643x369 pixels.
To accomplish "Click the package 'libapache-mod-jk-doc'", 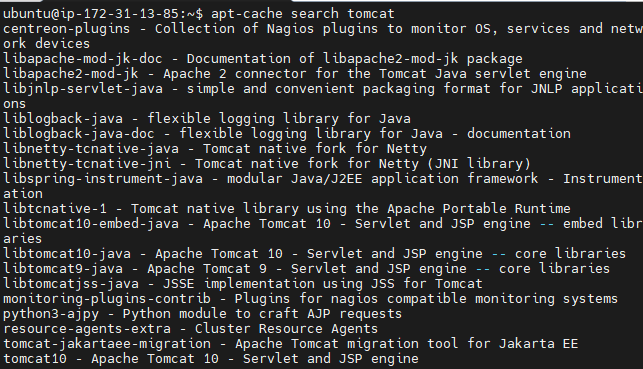I will 83,59.
